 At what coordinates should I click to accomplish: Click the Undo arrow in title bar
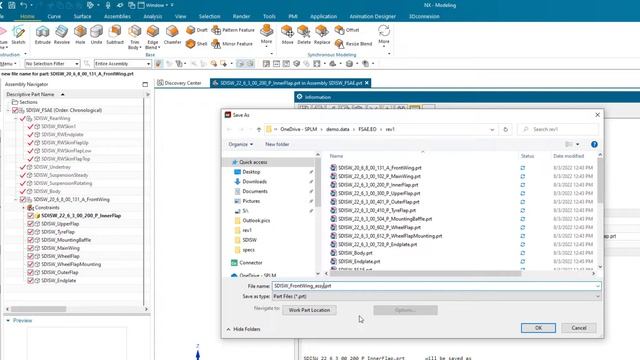[x=24, y=5]
